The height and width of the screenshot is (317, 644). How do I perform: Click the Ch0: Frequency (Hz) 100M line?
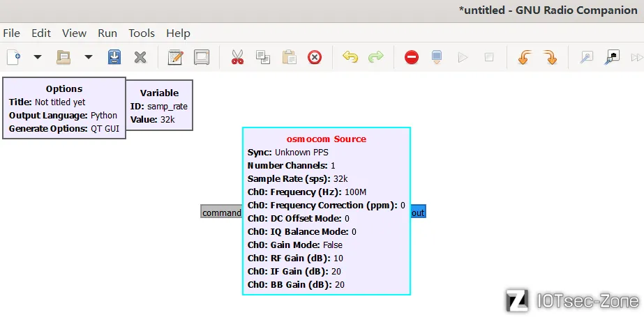tap(307, 192)
